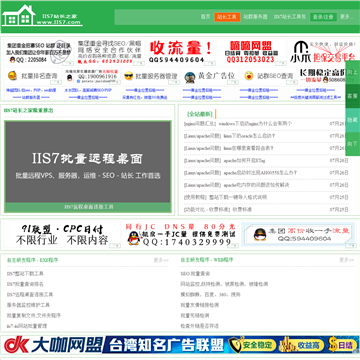Click the IIS7批量远程桌面 promo image

point(88,162)
